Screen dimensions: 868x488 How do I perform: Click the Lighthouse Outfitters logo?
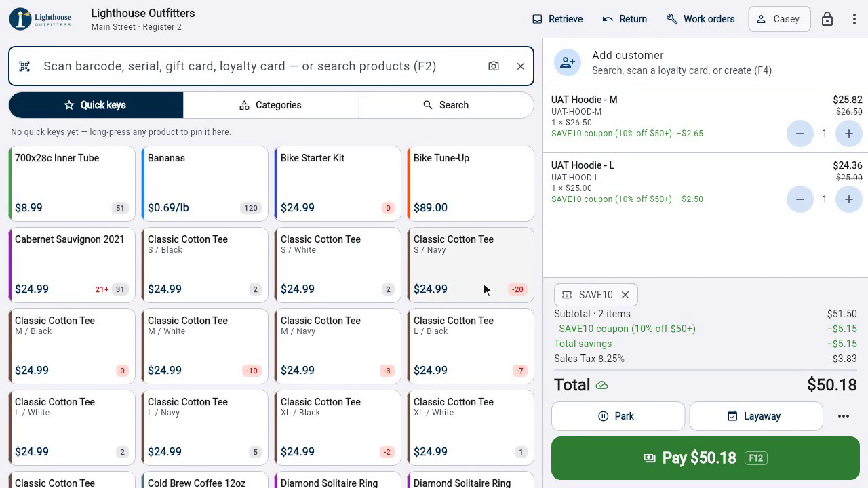pos(40,19)
